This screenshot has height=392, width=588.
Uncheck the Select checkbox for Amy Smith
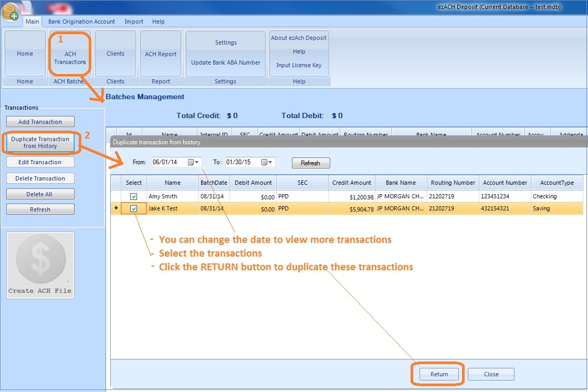pyautogui.click(x=133, y=196)
